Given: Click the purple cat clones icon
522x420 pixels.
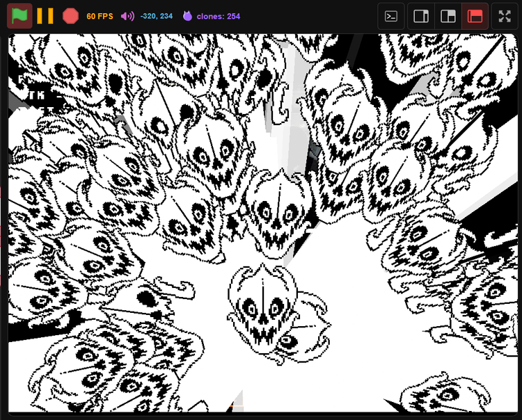Looking at the screenshot, I should pos(188,16).
